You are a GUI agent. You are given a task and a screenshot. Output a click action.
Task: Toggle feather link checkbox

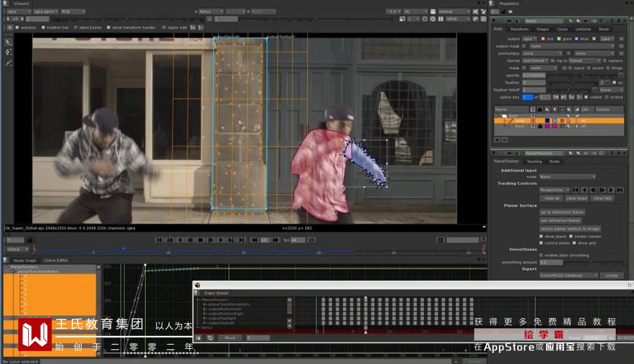(43, 28)
